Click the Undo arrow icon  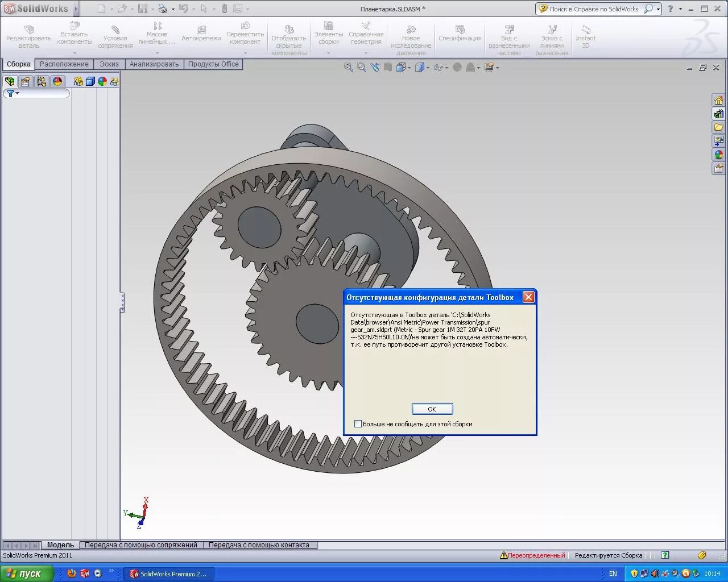tap(183, 9)
